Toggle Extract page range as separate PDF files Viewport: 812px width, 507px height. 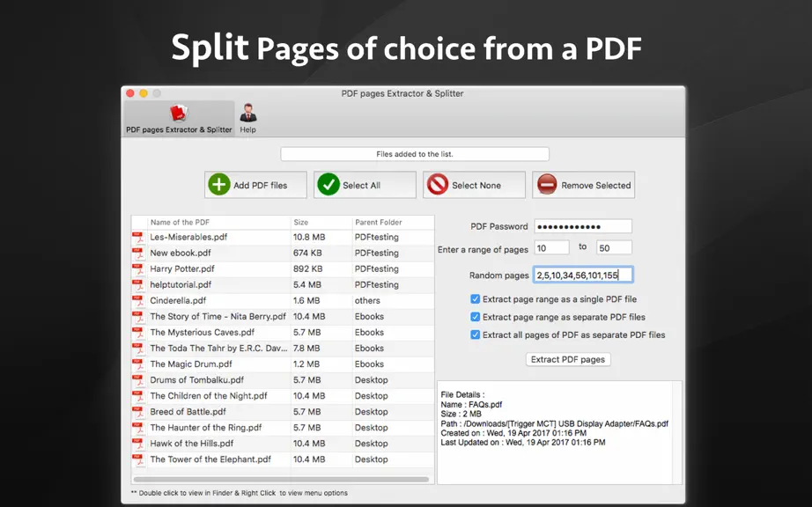475,317
